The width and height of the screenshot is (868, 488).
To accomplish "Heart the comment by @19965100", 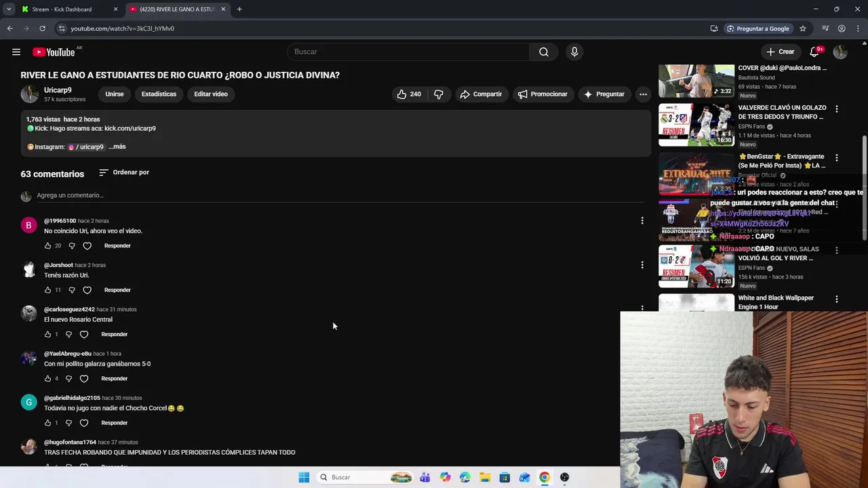I will (87, 245).
